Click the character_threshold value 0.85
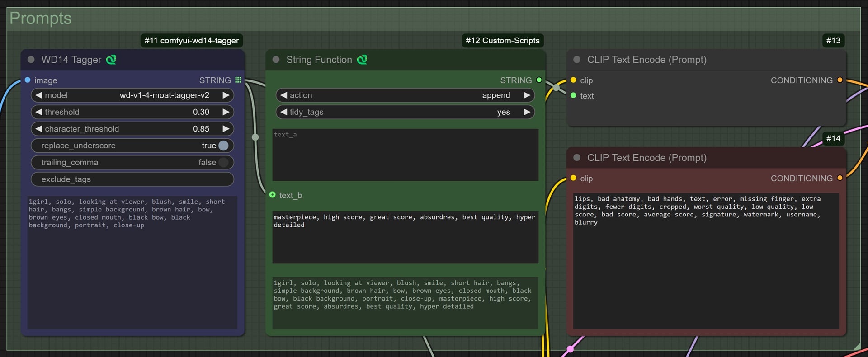 coord(201,129)
